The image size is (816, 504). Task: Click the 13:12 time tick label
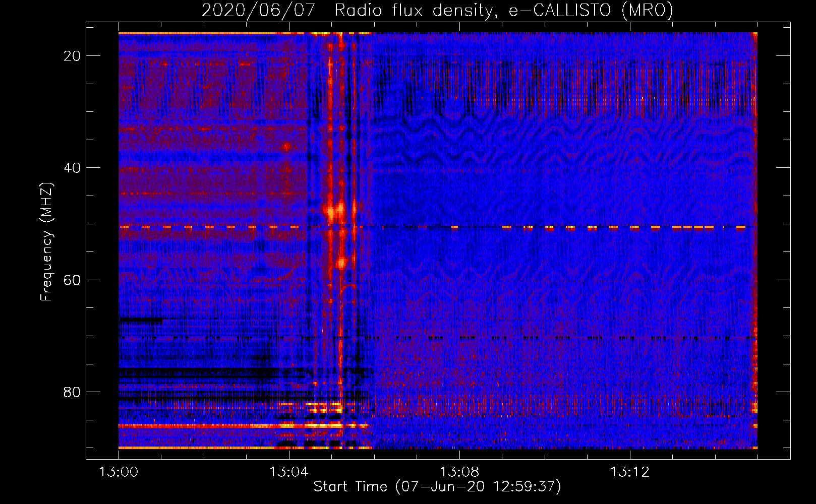pyautogui.click(x=630, y=472)
